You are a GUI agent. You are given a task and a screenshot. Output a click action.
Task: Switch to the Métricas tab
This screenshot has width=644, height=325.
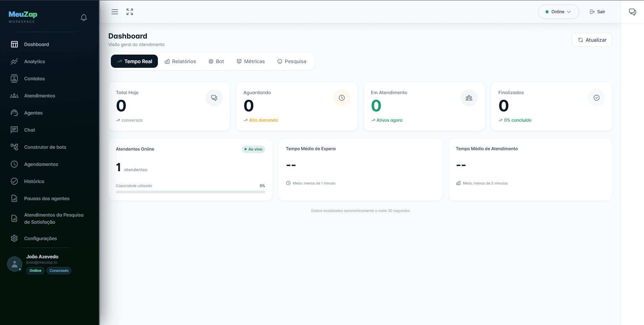tap(251, 61)
